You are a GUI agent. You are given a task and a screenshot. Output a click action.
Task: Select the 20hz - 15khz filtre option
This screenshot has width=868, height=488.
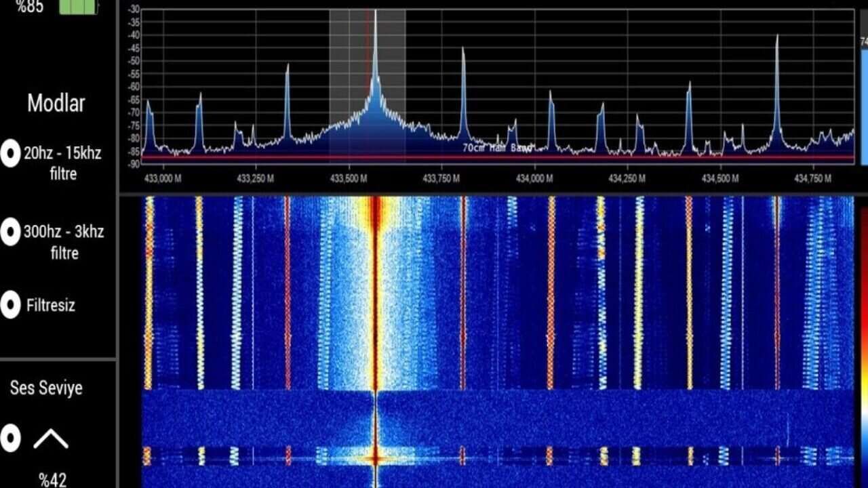[x=11, y=154]
